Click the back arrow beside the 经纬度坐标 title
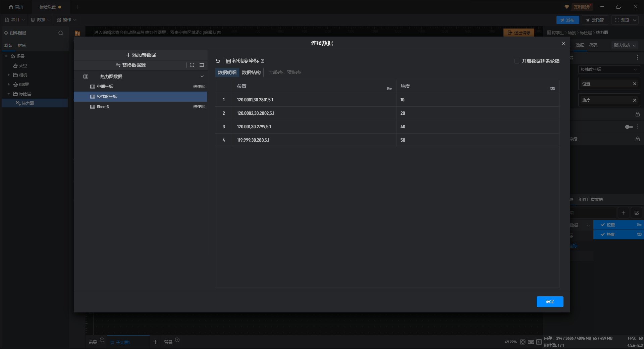The height and width of the screenshot is (349, 644). (x=218, y=61)
